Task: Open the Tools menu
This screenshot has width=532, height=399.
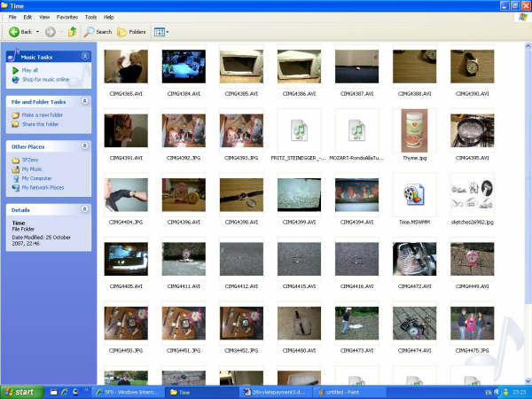Action: coord(90,17)
